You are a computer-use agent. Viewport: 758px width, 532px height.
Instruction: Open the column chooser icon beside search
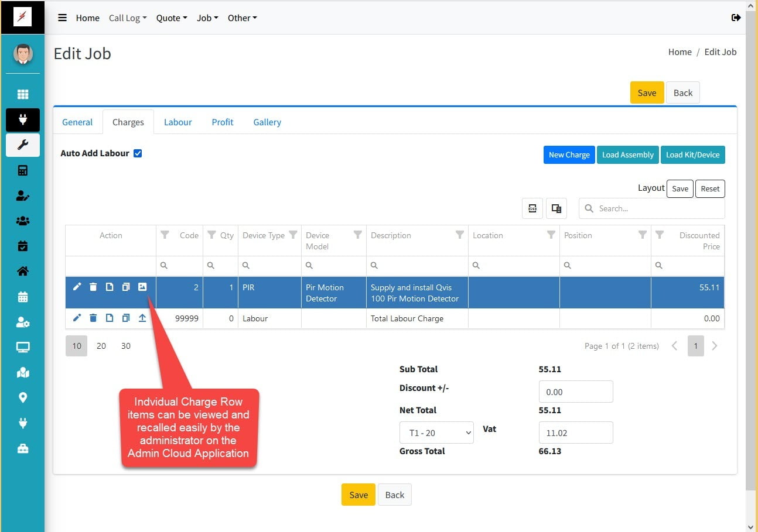(556, 208)
